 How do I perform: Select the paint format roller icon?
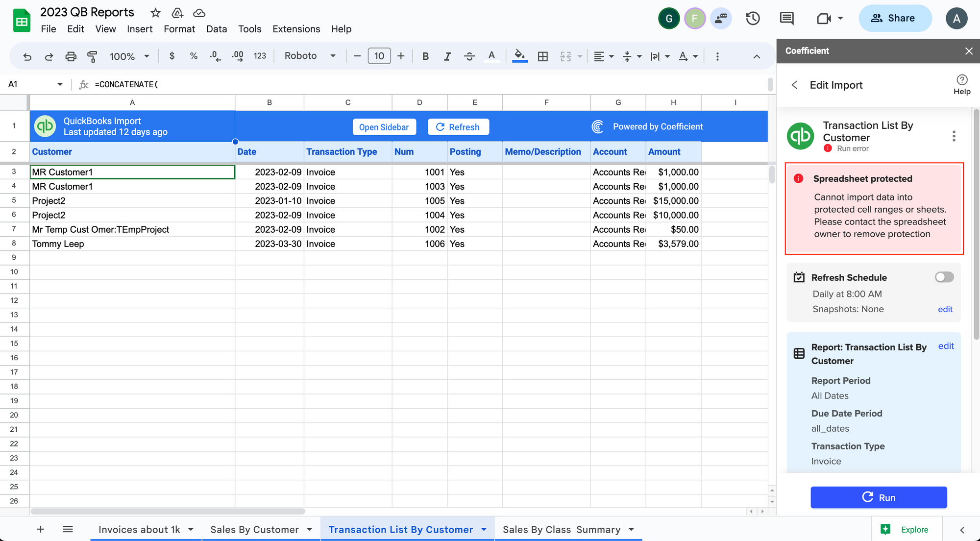[92, 56]
